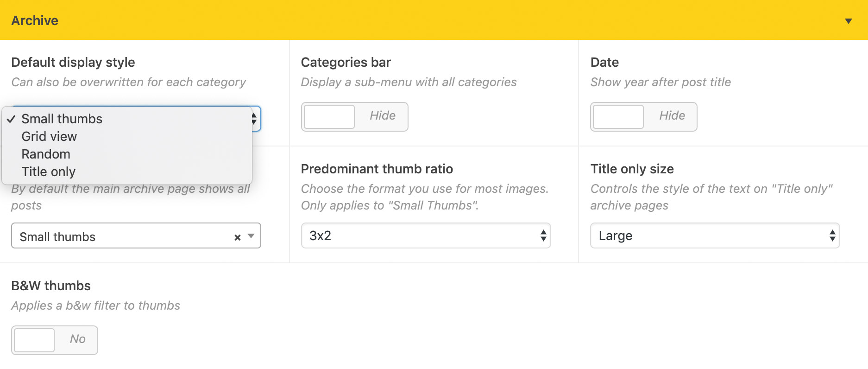The height and width of the screenshot is (369, 868).
Task: Select the checked Small thumbs option
Action: pyautogui.click(x=62, y=119)
